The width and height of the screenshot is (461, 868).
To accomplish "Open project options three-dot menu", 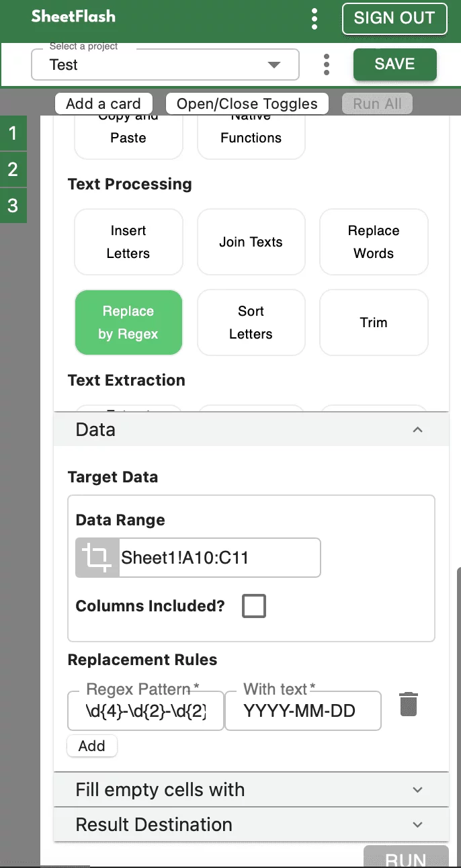I will point(327,64).
